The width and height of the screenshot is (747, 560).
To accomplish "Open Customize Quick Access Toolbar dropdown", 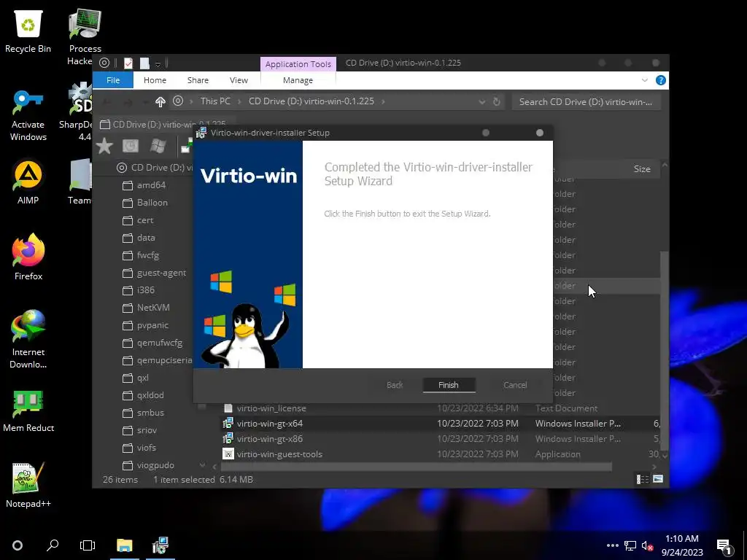I will pyautogui.click(x=158, y=63).
